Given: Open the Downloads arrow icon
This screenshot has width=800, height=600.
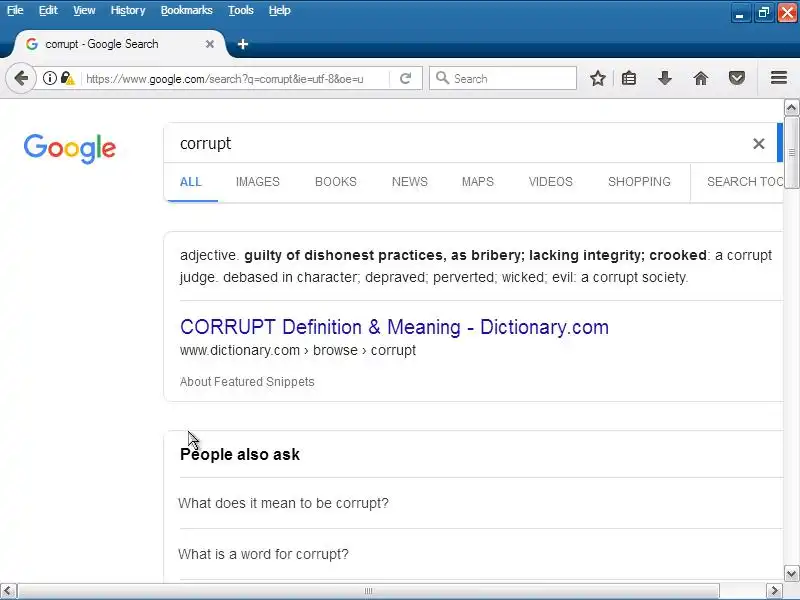Looking at the screenshot, I should tap(665, 78).
